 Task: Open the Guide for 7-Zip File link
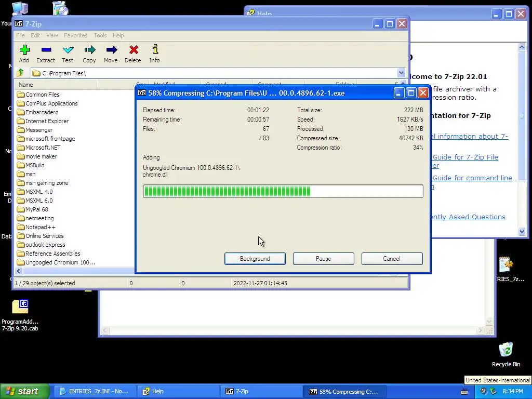pyautogui.click(x=465, y=157)
